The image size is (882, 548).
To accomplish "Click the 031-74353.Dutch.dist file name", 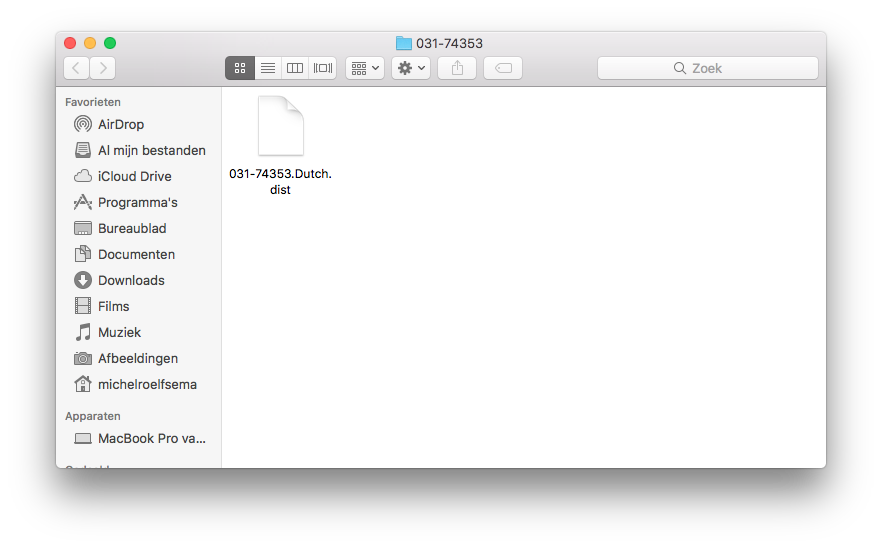I will 280,182.
